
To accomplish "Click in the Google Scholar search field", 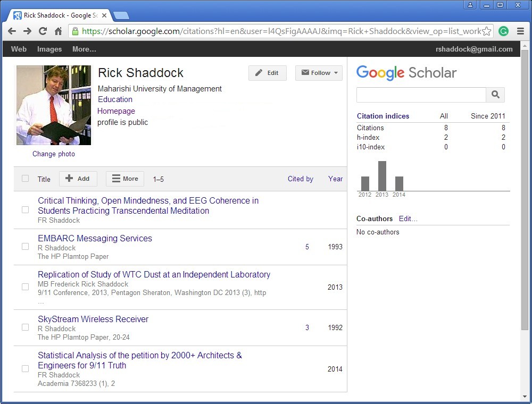I will [421, 95].
